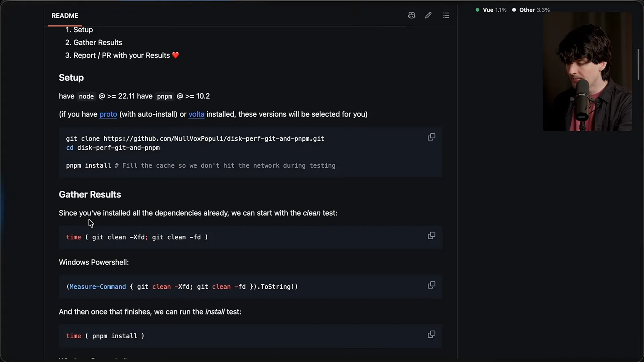Click the 'pnpm install # Fill the cache' line
This screenshot has width=644, height=362.
point(200,166)
